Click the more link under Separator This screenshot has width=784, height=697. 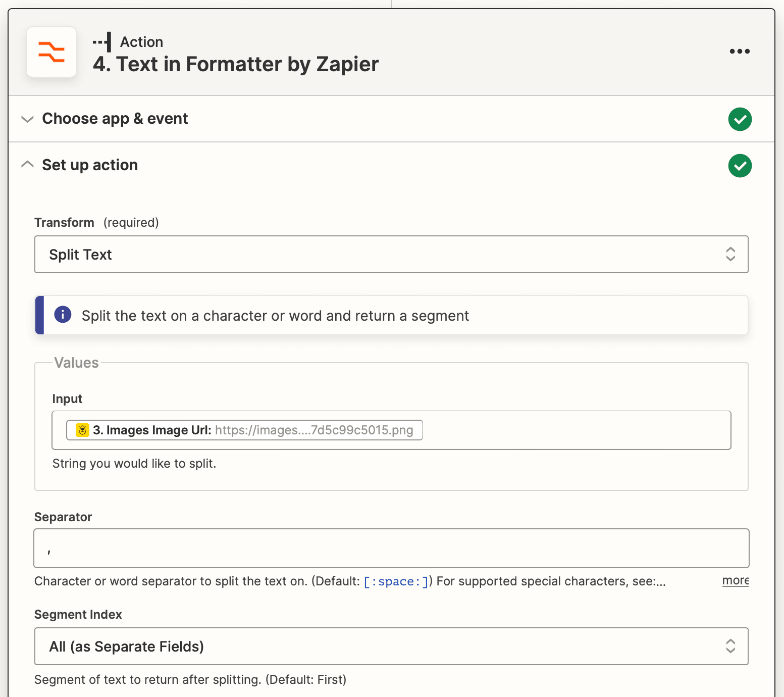click(735, 580)
